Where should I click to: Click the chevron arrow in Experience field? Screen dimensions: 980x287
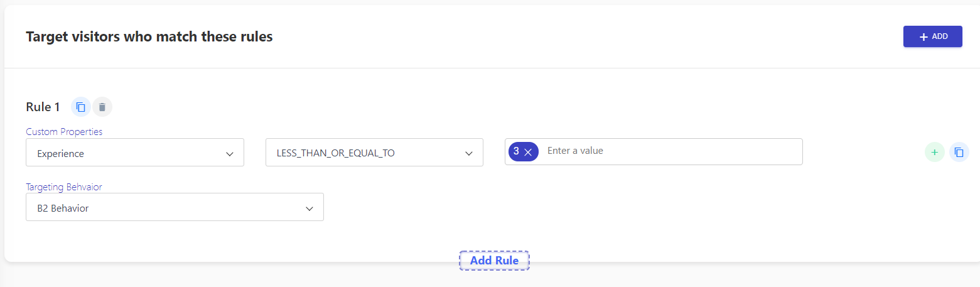click(230, 153)
